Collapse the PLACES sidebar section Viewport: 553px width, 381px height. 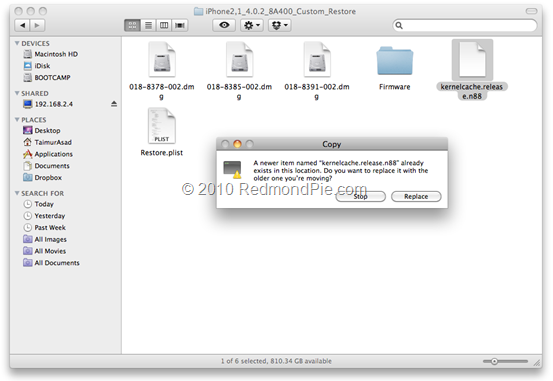point(17,120)
